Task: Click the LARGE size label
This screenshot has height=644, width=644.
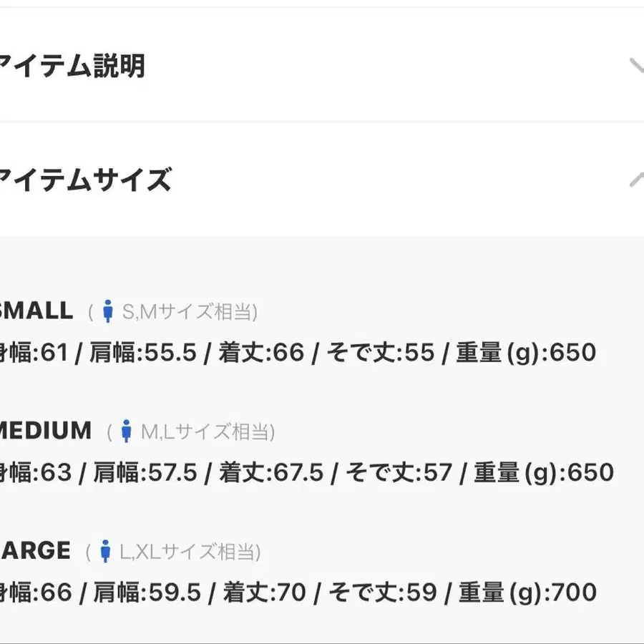Action: tap(36, 551)
